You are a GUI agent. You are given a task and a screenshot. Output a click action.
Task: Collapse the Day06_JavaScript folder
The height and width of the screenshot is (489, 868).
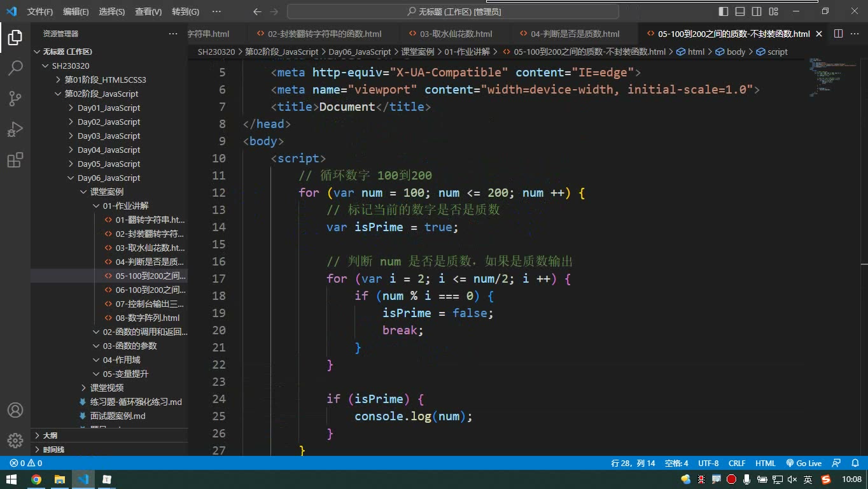point(109,178)
